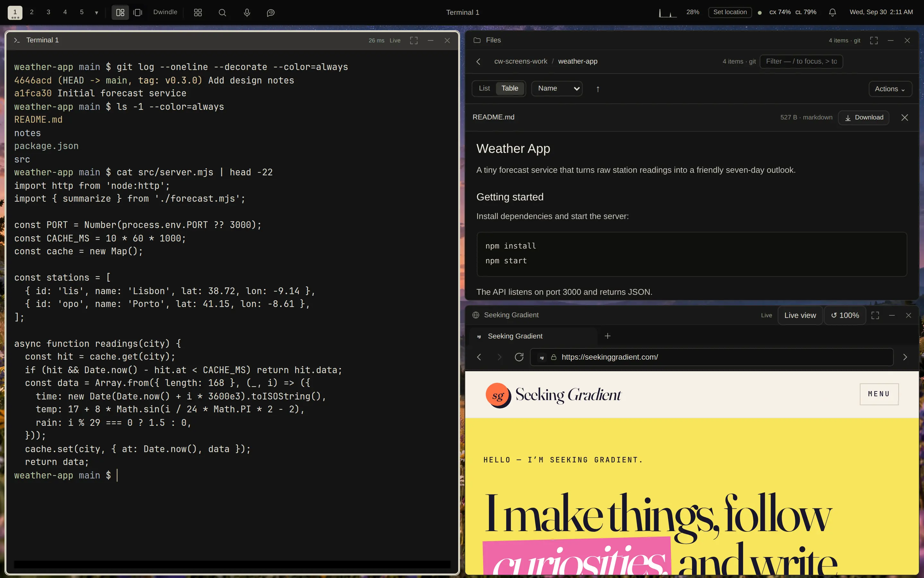924x578 pixels.
Task: Reset the browser zoom at 100%
Action: [x=845, y=315]
